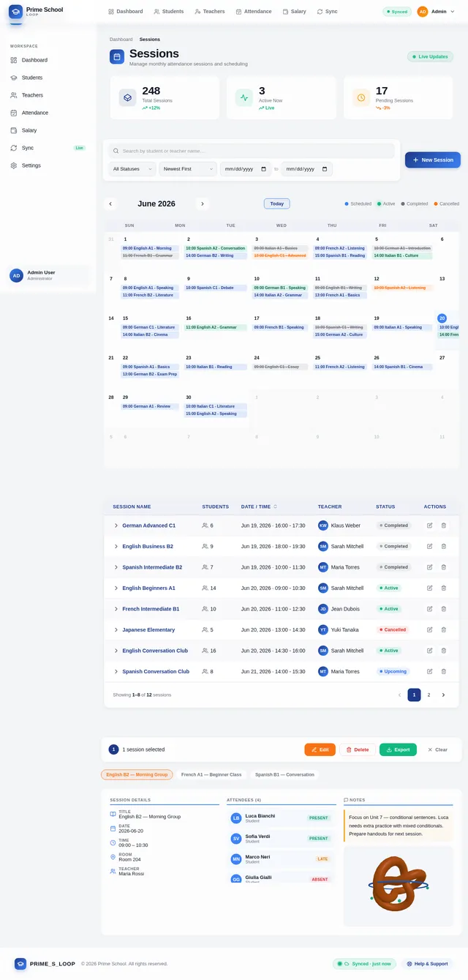Expand the English Business B2 row
Image resolution: width=468 pixels, height=980 pixels.
116,546
